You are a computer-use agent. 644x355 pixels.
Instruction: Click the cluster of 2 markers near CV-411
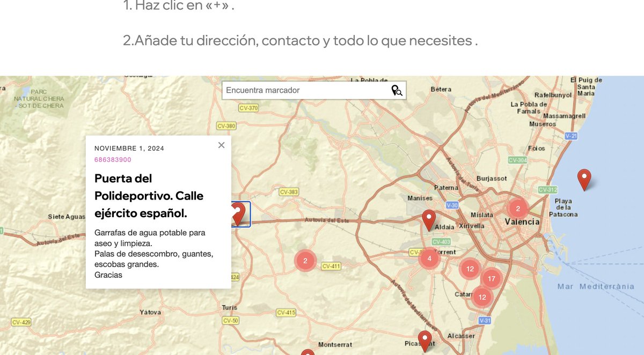click(305, 260)
